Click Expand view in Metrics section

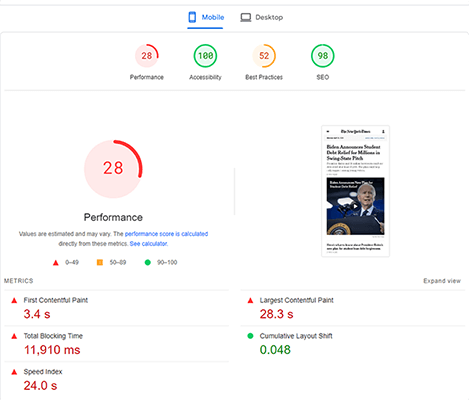pyautogui.click(x=442, y=281)
